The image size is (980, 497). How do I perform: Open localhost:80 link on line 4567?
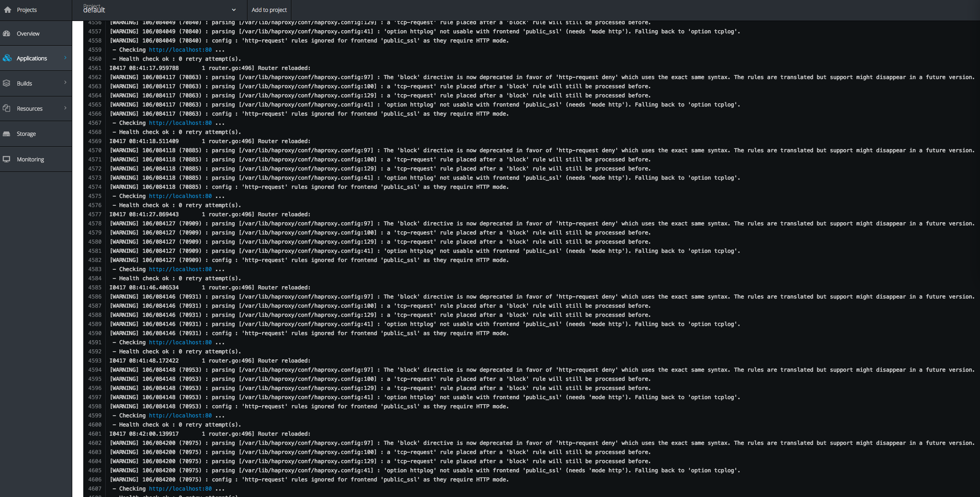pos(180,123)
